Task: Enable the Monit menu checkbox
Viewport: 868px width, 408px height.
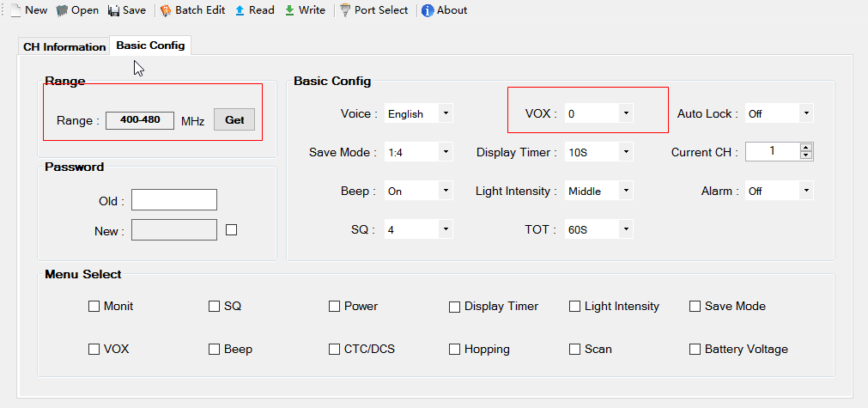Action: [94, 306]
